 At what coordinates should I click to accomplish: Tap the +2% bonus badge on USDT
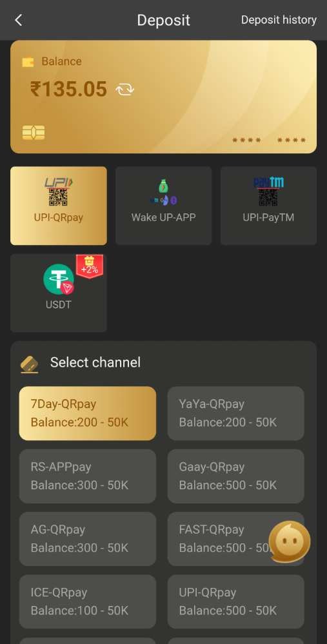90,267
